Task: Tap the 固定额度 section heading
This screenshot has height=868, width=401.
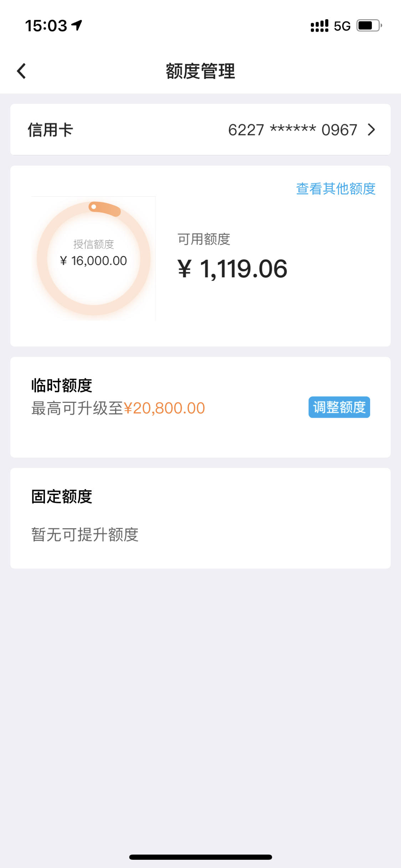Action: [62, 497]
